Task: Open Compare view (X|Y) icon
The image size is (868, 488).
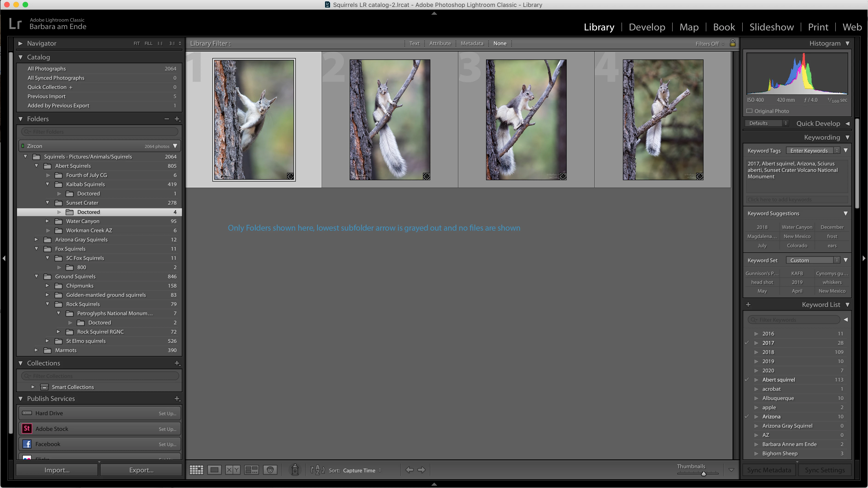Action: [232, 470]
